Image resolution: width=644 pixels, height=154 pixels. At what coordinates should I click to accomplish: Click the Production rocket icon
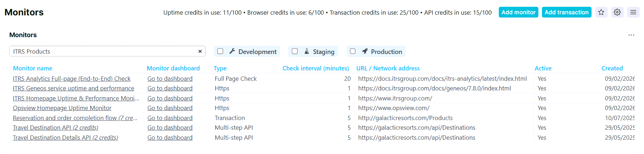pyautogui.click(x=365, y=51)
